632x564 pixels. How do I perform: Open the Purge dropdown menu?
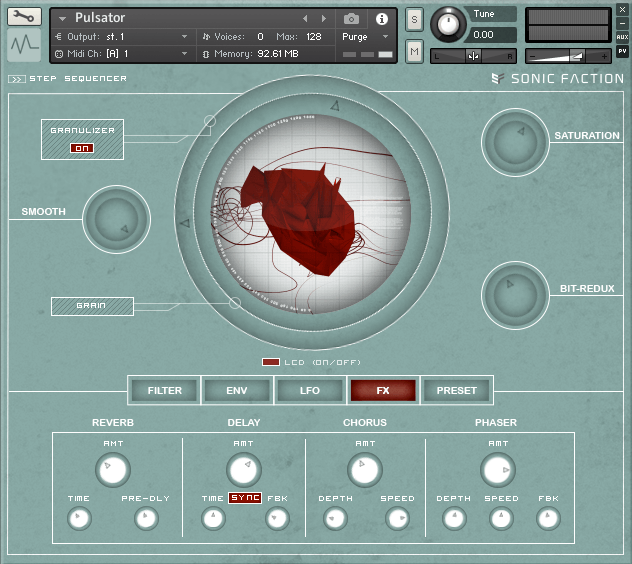365,37
